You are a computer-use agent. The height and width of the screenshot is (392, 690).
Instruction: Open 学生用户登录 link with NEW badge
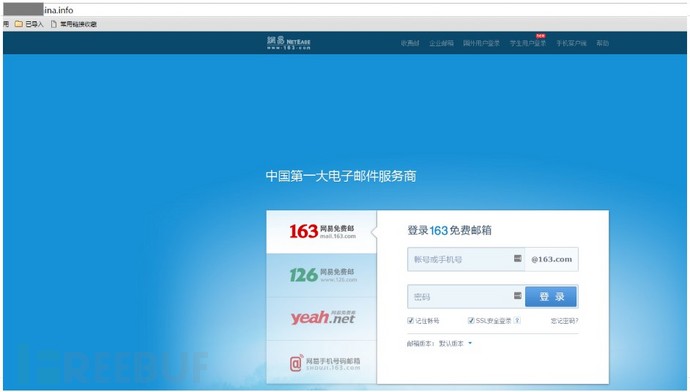click(528, 43)
